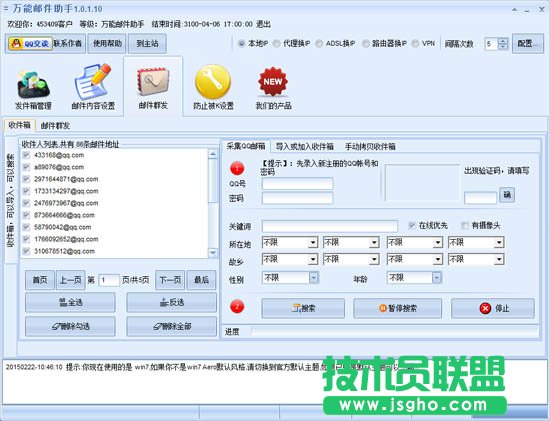Click the QQ号 input field
Viewport: 550px width, 421px height.
[x=297, y=183]
